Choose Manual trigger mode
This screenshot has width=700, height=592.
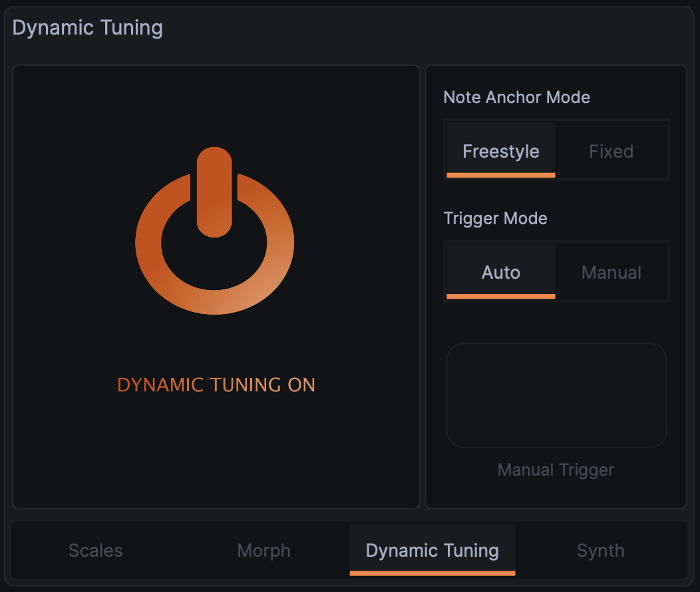611,272
